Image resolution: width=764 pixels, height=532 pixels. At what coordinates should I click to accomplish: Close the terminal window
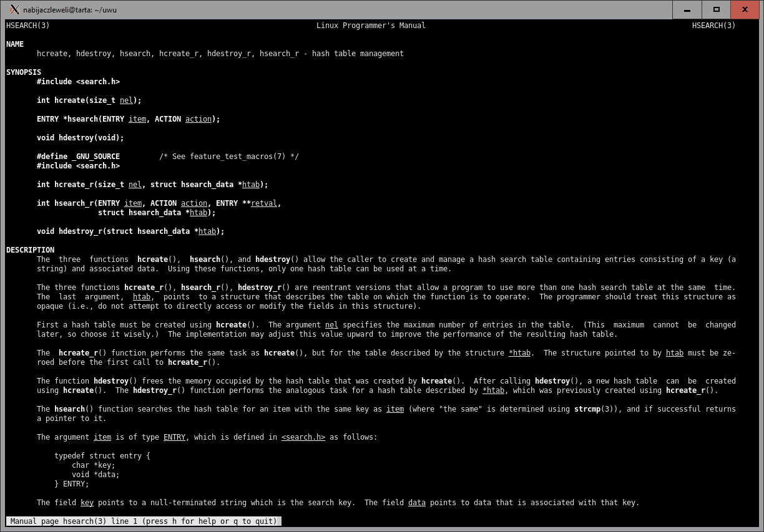click(745, 9)
